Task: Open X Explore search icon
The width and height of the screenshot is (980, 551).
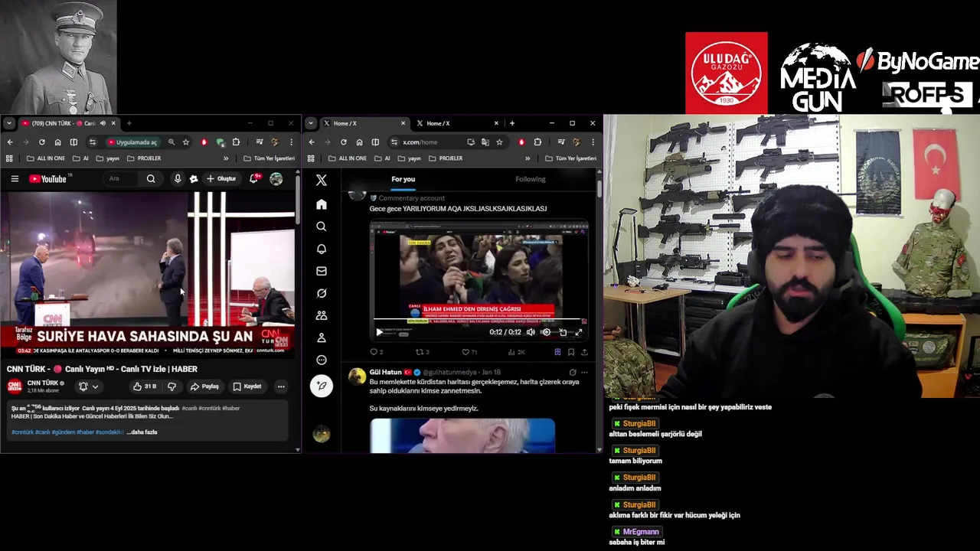Action: (x=322, y=227)
